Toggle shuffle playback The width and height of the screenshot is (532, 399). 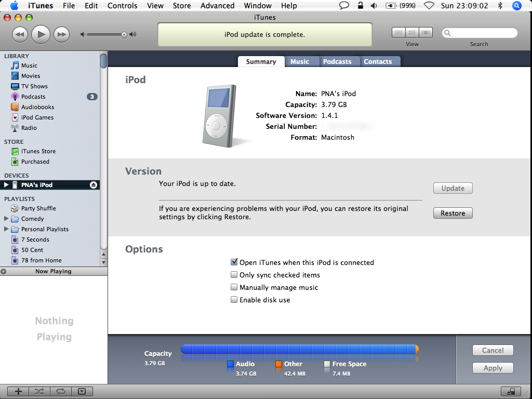pyautogui.click(x=39, y=392)
